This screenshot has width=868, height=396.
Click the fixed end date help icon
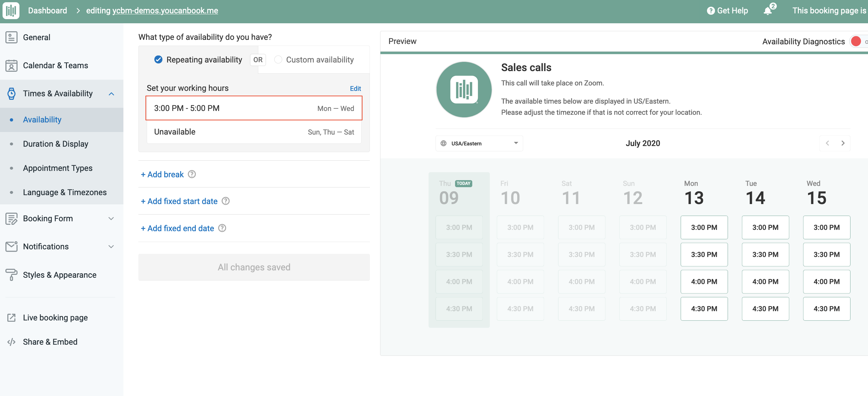tap(222, 228)
